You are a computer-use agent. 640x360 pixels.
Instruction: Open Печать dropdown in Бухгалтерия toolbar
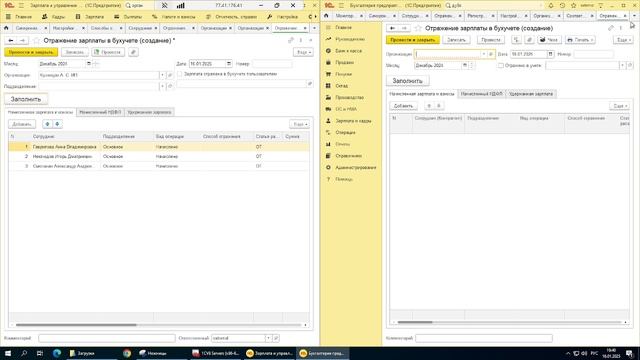point(580,40)
